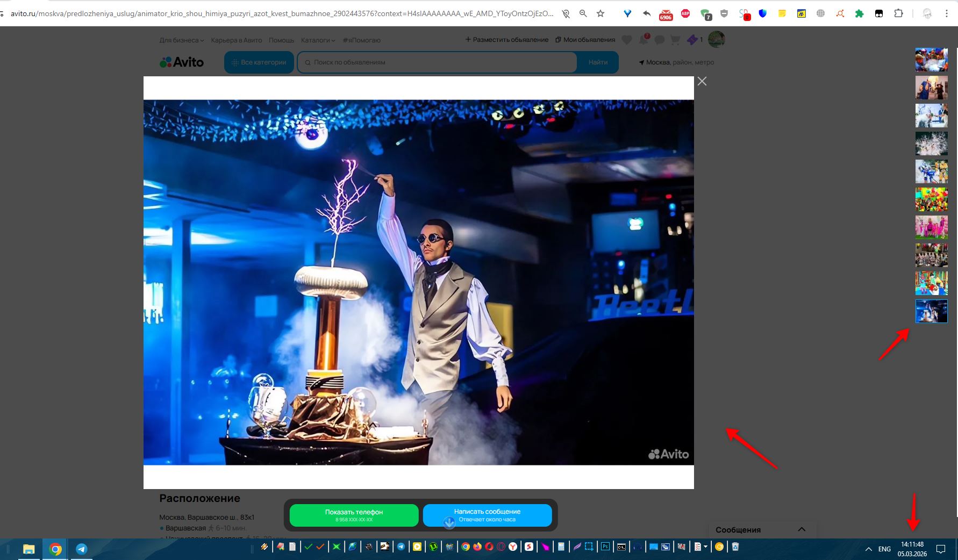The height and width of the screenshot is (560, 958).
Task: Open the ninth gallery thumbnail
Action: click(x=932, y=283)
